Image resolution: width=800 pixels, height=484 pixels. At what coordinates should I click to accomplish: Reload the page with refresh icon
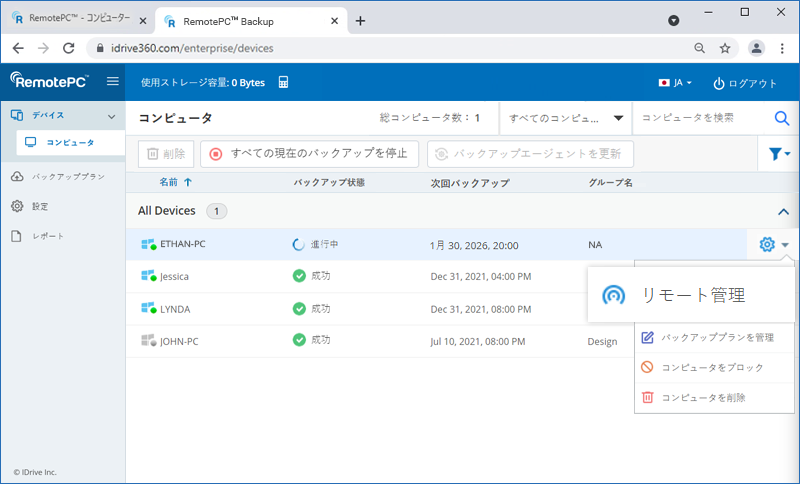coord(68,48)
